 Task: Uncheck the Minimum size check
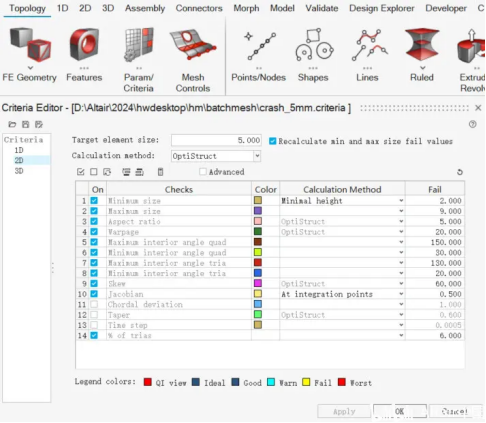point(94,201)
